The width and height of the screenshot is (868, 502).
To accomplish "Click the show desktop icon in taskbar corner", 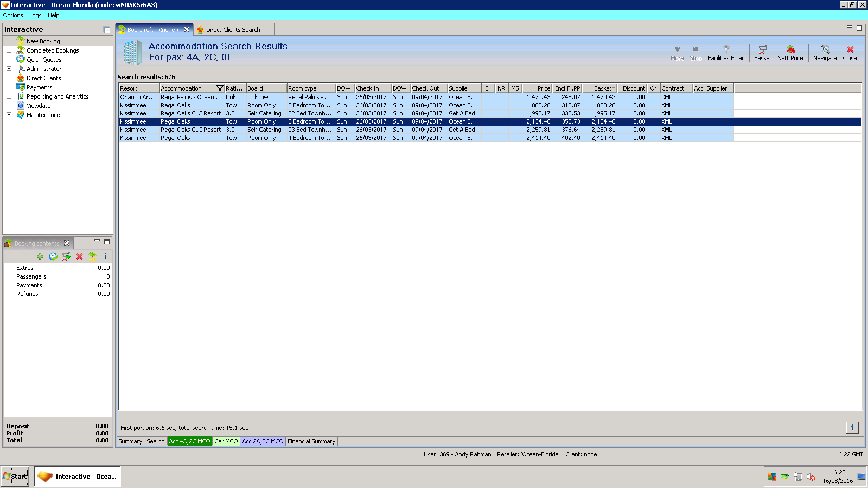I will point(861,477).
